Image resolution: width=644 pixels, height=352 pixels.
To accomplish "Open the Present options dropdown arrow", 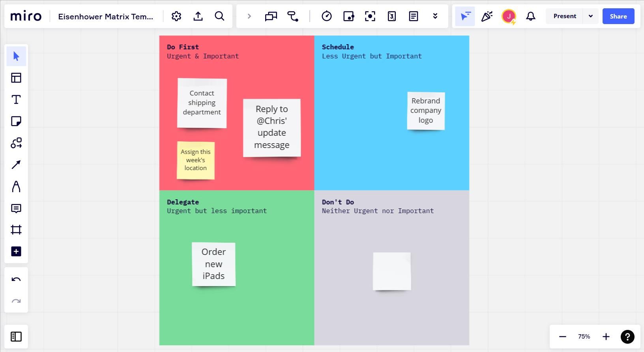I will click(591, 16).
